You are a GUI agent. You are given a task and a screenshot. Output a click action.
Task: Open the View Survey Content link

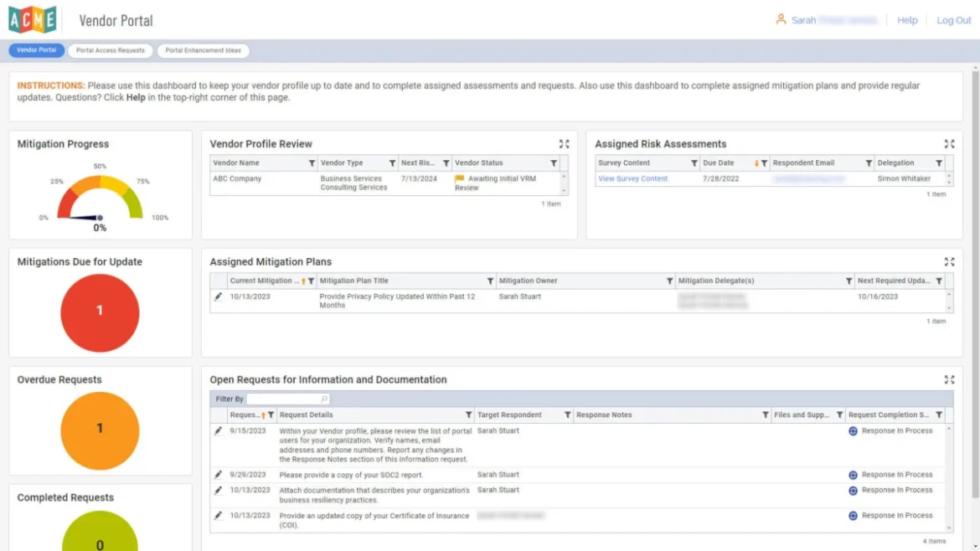632,179
